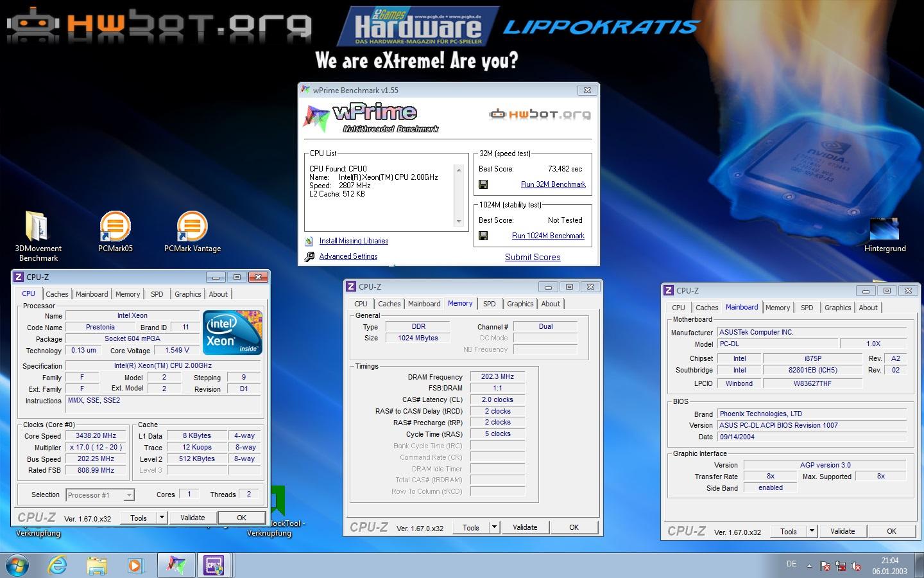Viewport: 924px width, 578px height.
Task: Click the DRAM Frequency value 202.3 MHz
Action: tap(497, 376)
